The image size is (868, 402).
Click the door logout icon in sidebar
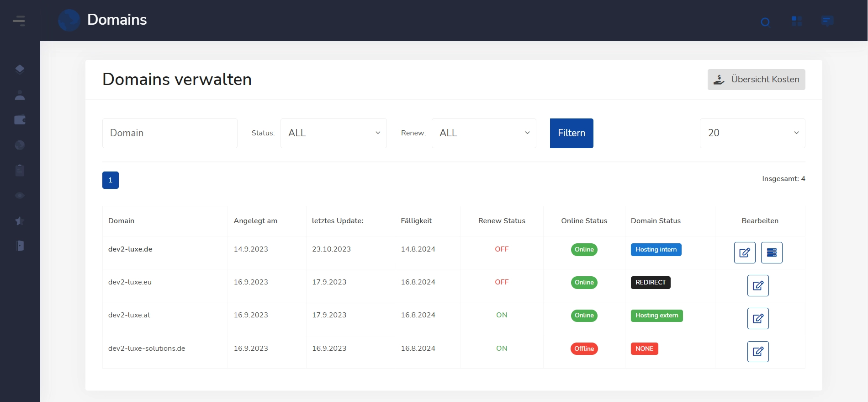click(x=20, y=246)
